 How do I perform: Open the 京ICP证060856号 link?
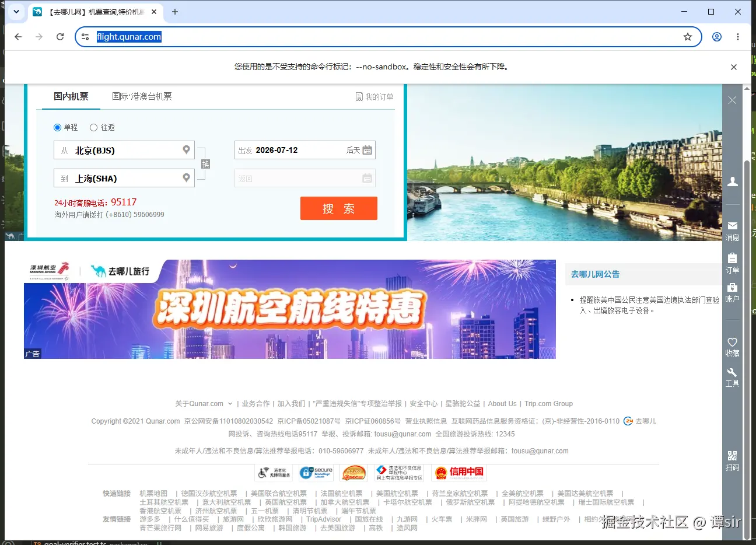[373, 421]
